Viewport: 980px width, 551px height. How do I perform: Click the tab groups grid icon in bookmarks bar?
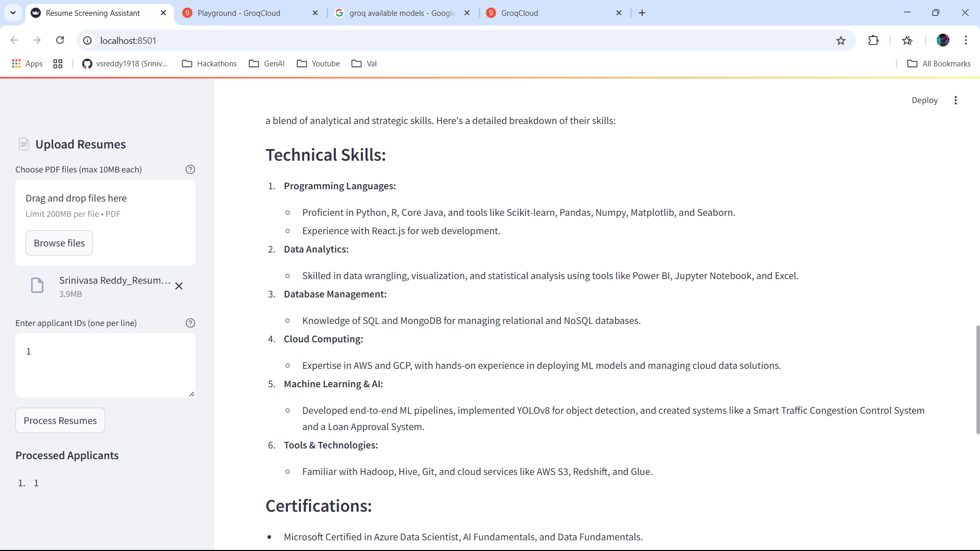58,64
